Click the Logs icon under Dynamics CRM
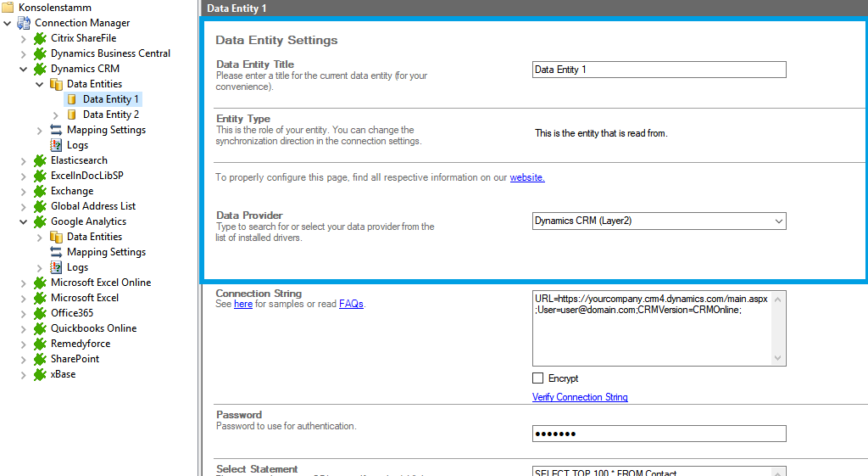The image size is (868, 476). point(56,145)
